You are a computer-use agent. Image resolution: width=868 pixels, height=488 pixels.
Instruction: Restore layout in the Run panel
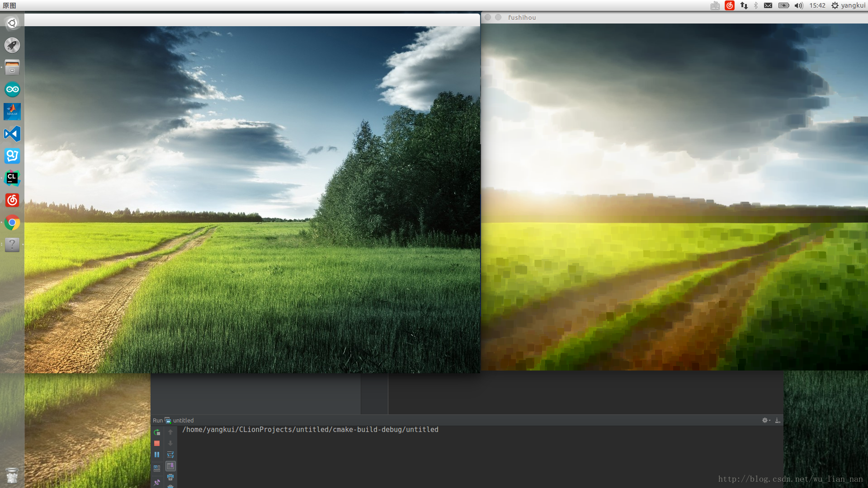click(157, 468)
